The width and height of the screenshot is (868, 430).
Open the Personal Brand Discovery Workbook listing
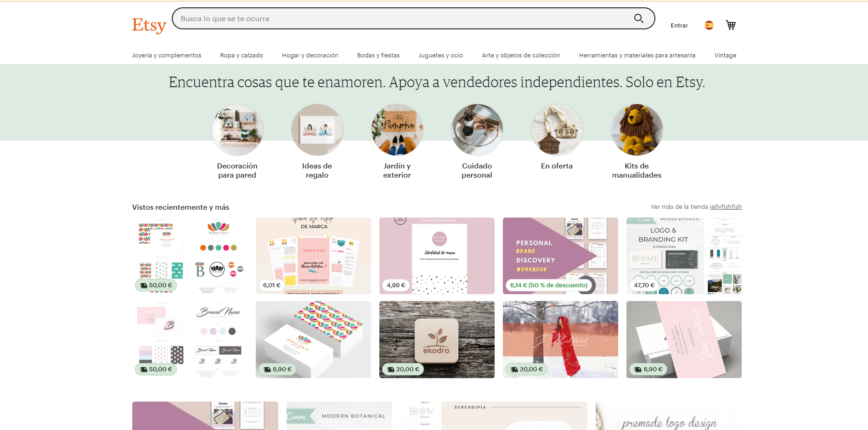[x=560, y=256]
